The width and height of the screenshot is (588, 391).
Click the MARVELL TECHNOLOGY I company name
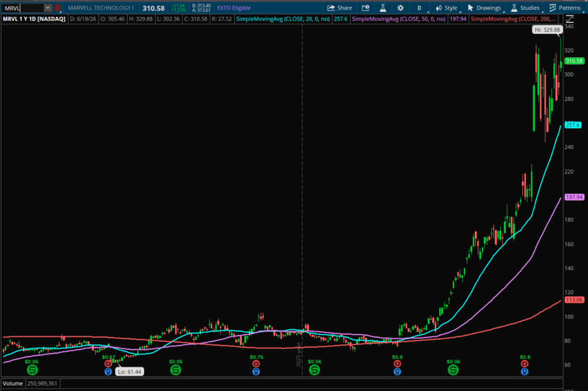point(101,8)
